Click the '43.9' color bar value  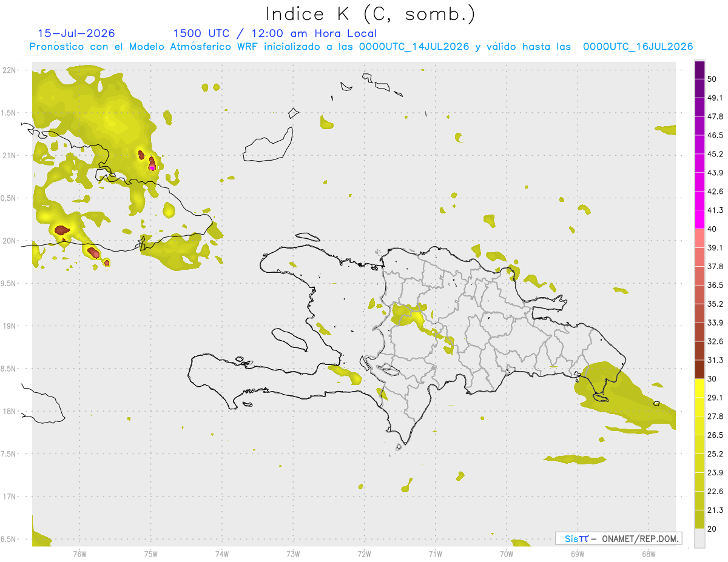pos(715,173)
